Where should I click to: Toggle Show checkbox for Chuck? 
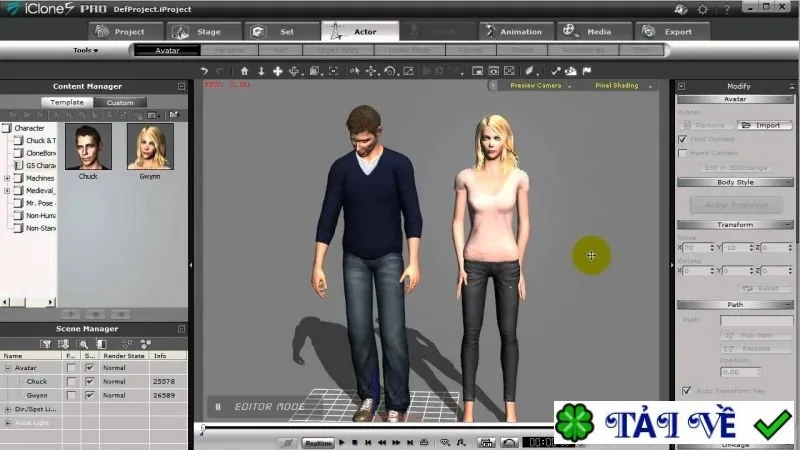(90, 381)
